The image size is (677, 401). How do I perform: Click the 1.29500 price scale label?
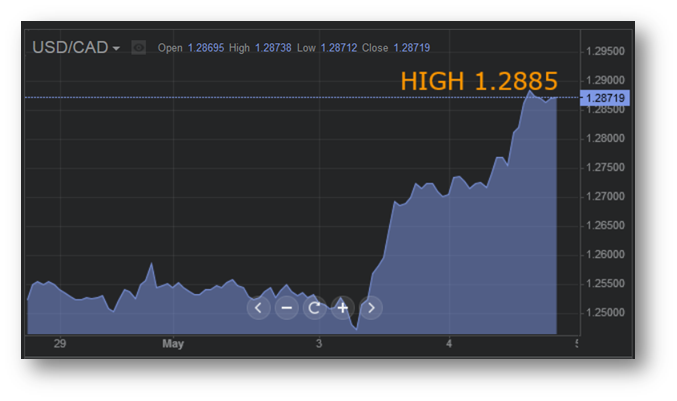pyautogui.click(x=607, y=51)
